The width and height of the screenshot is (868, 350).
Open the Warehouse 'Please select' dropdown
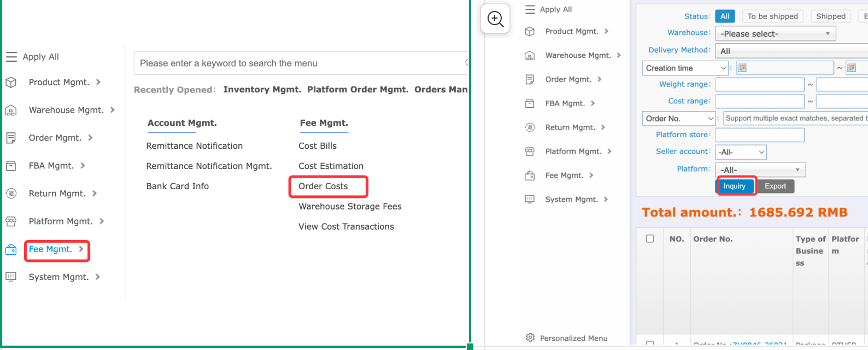(775, 34)
